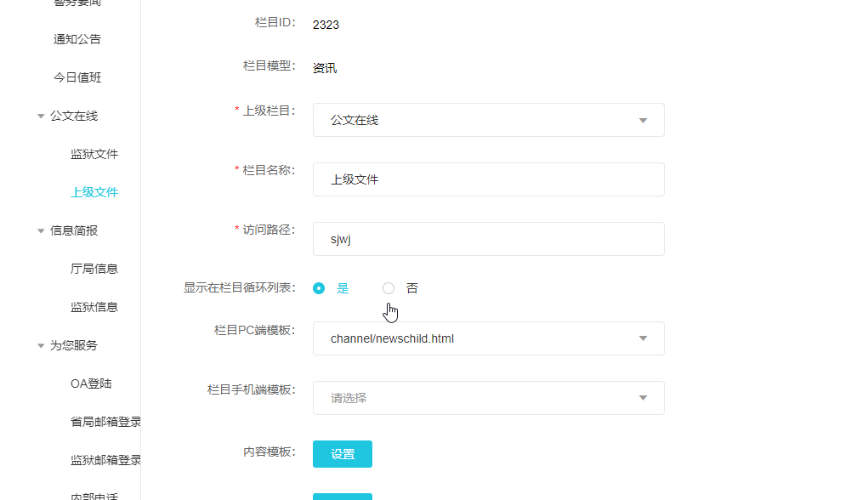The height and width of the screenshot is (500, 868).
Task: Collapse the 信息简报 sidebar group arrow
Action: (x=41, y=231)
